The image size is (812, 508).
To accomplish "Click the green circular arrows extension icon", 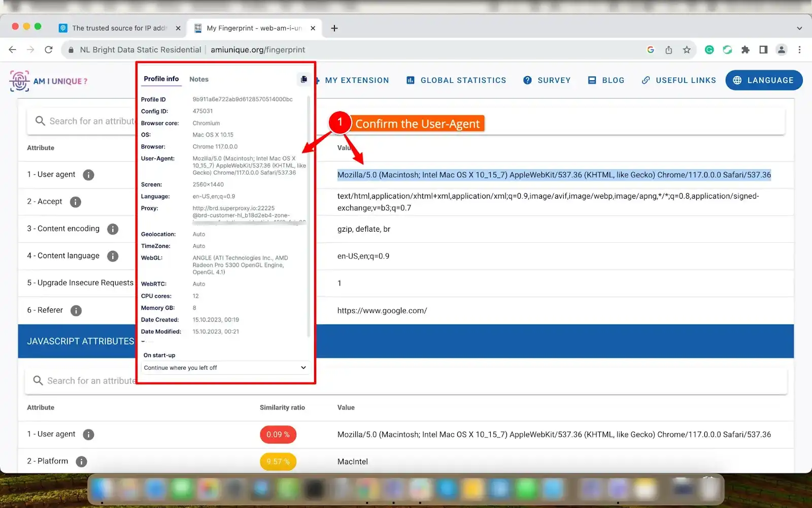I will [727, 50].
